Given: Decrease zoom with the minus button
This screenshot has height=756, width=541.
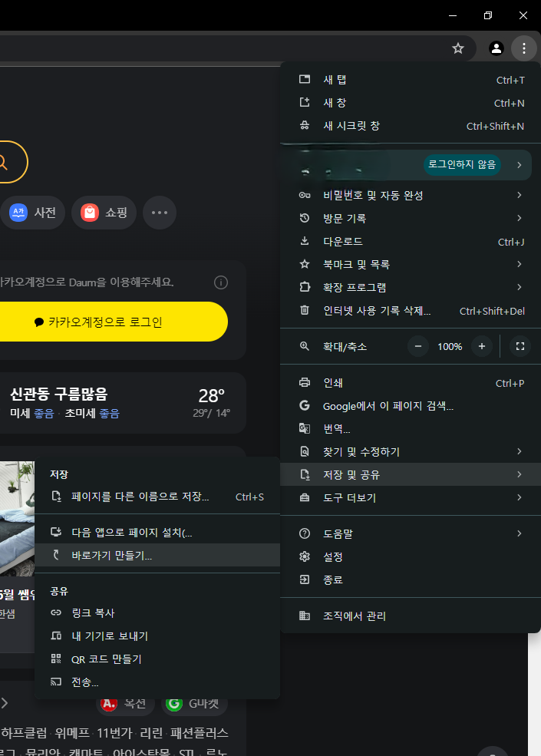Looking at the screenshot, I should click(x=418, y=346).
